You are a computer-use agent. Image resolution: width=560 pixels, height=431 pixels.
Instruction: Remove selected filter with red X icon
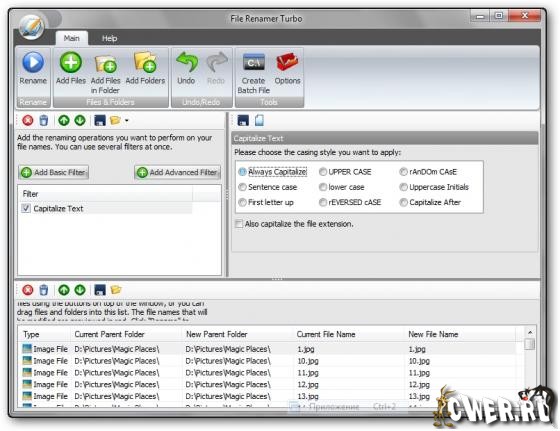28,120
